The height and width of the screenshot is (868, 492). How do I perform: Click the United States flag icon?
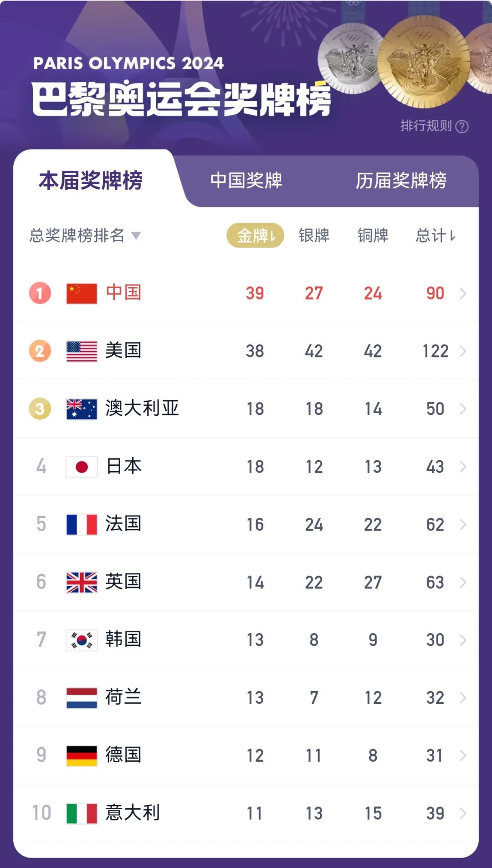click(x=82, y=351)
